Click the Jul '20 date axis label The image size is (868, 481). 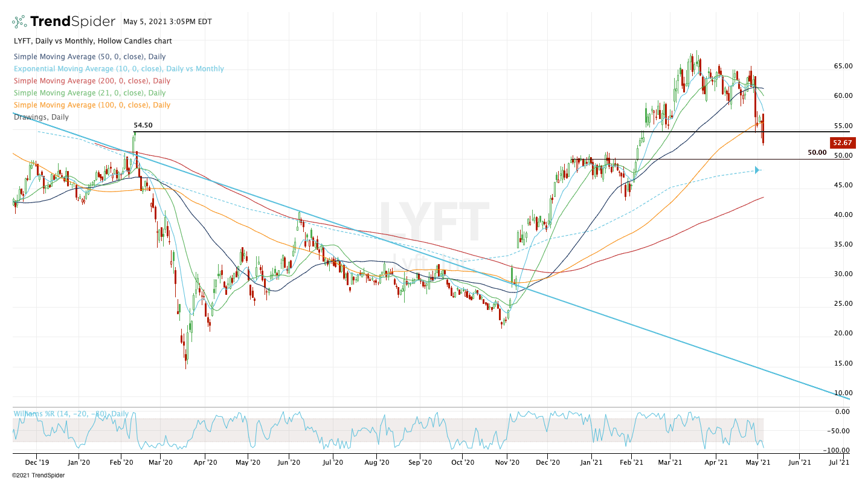pos(332,462)
